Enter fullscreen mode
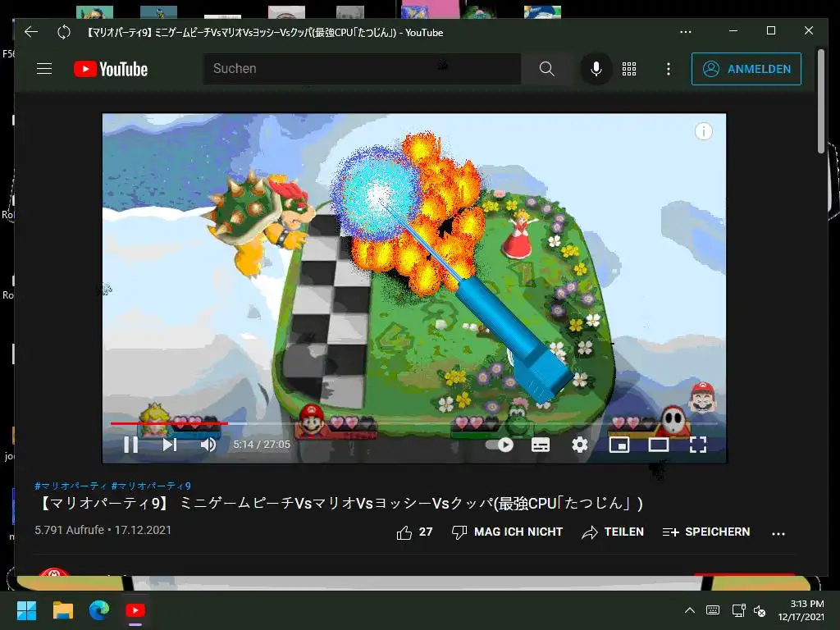 [697, 445]
